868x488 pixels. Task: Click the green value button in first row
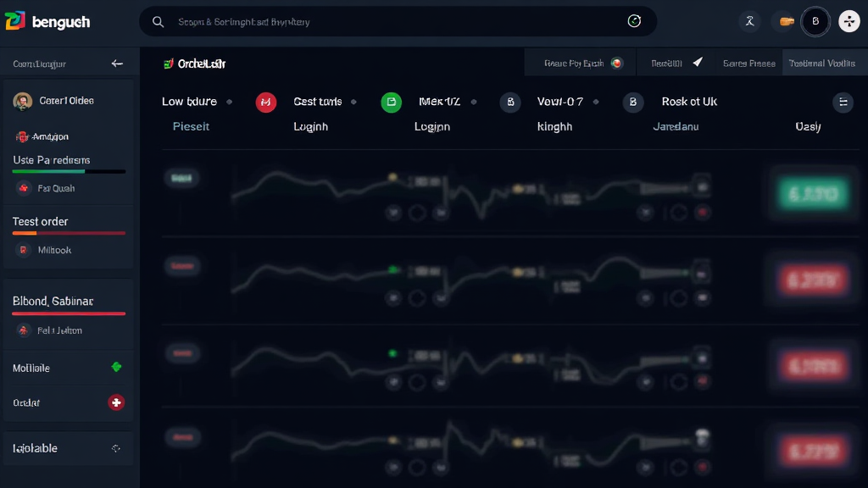tap(809, 194)
